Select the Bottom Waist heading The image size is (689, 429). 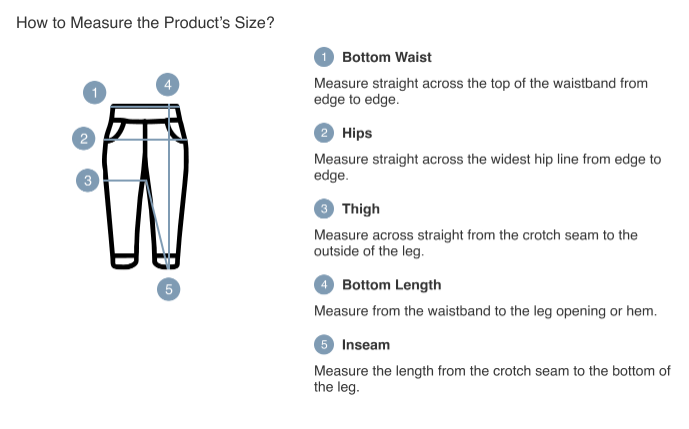click(387, 57)
